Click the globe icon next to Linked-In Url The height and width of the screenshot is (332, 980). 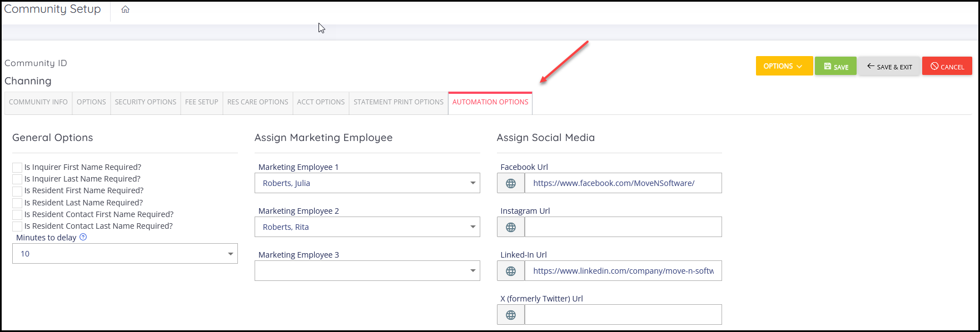pyautogui.click(x=511, y=271)
